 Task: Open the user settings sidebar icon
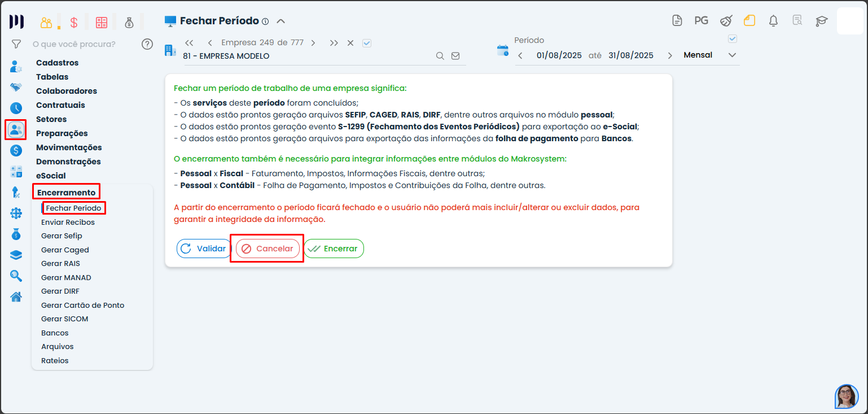[16, 67]
